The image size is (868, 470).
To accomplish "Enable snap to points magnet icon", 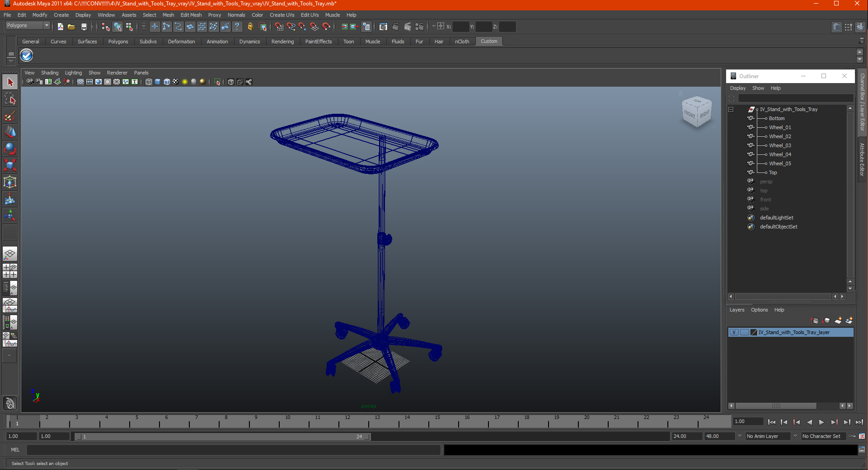I will tap(302, 27).
